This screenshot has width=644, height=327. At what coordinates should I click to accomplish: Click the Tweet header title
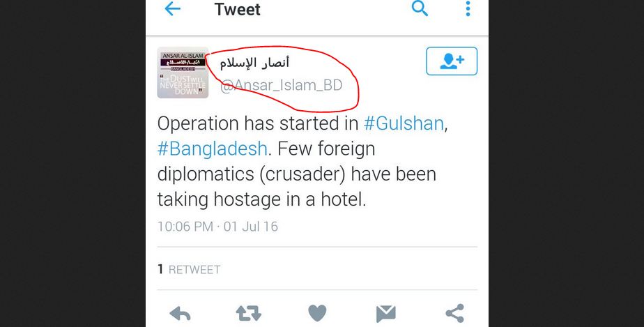(238, 10)
